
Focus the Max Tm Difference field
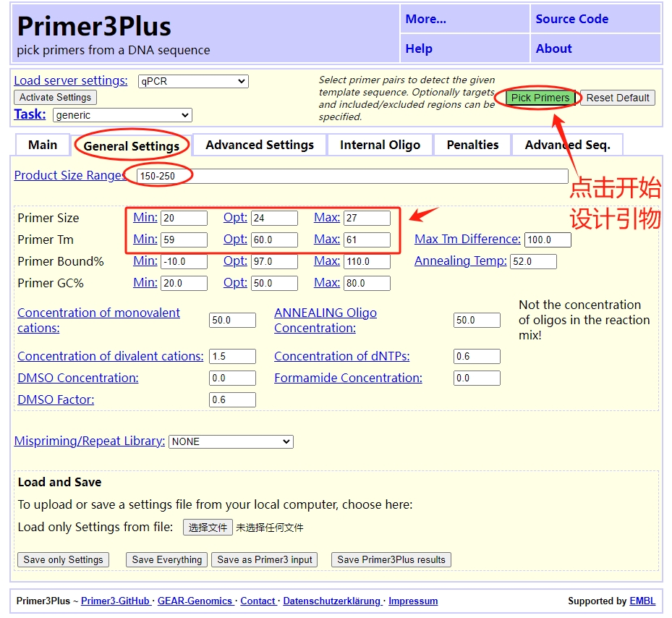[x=548, y=240]
